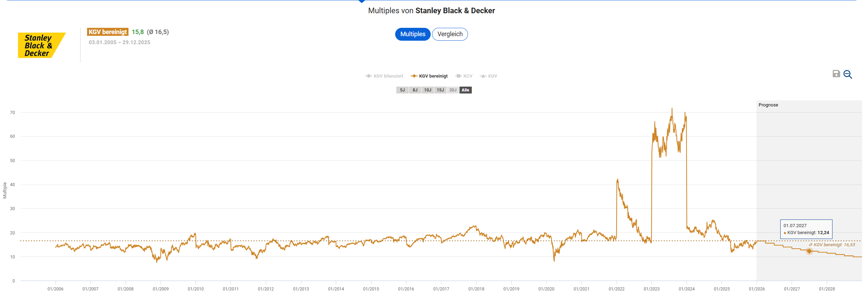This screenshot has width=868, height=296.
Task: Toggle the KGV bilanziert legend series
Action: point(384,76)
